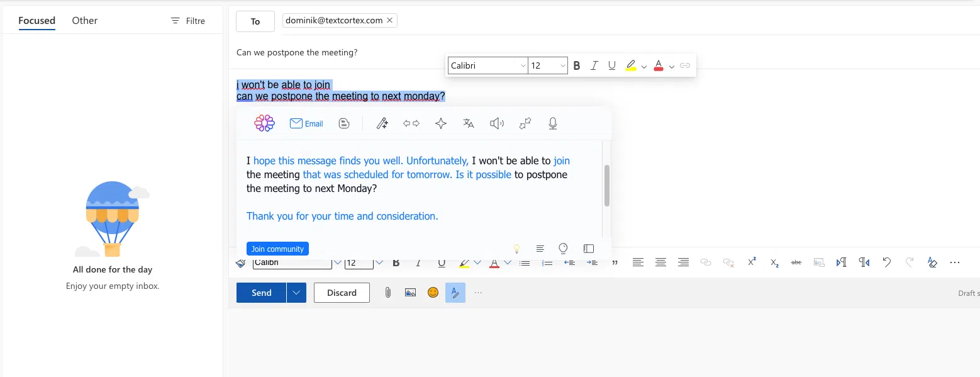
Task: Click the text-to-speech speaker icon
Action: [497, 123]
